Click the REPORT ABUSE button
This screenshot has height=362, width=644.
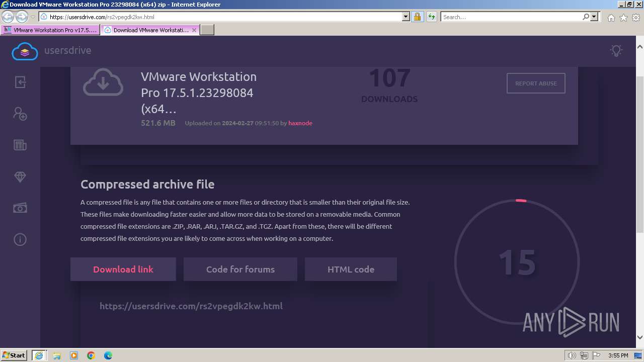[x=536, y=83]
